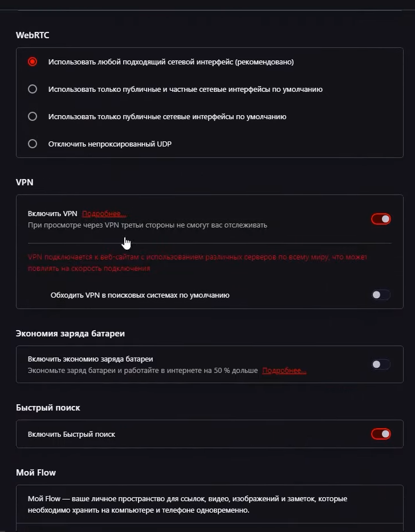Choose the Отключить непроксированный UDP radio button

click(32, 144)
